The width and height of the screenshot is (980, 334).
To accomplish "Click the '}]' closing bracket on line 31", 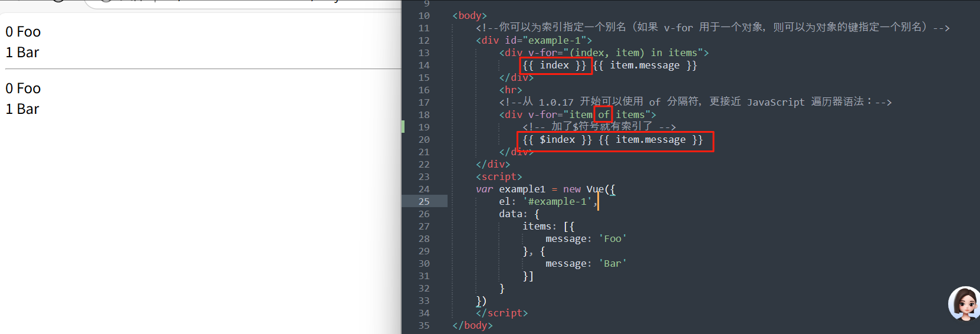I will 528,276.
